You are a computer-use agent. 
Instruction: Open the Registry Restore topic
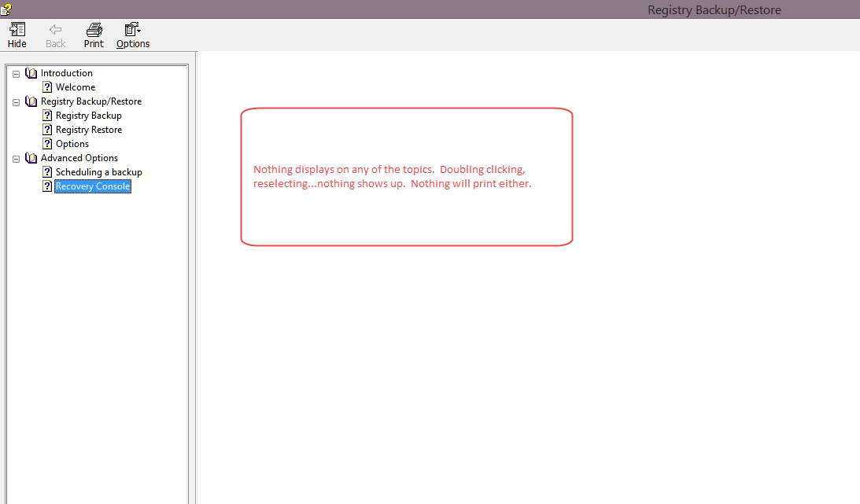[x=89, y=130]
